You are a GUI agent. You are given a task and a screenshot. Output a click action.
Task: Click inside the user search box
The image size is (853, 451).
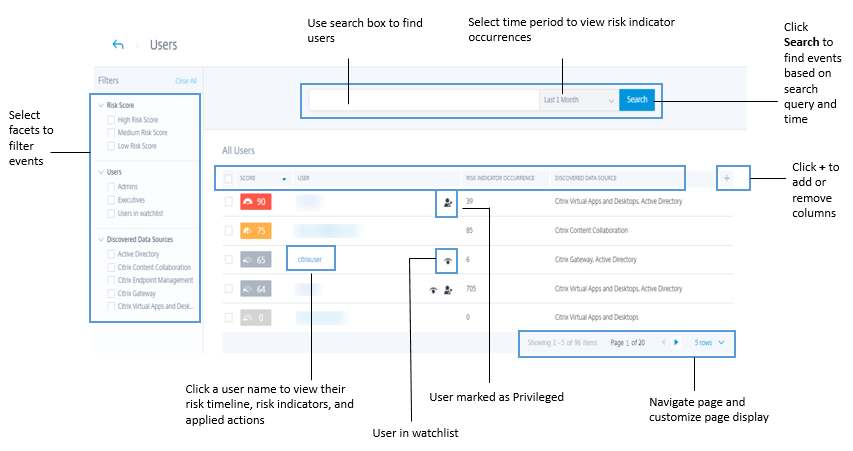(x=423, y=100)
